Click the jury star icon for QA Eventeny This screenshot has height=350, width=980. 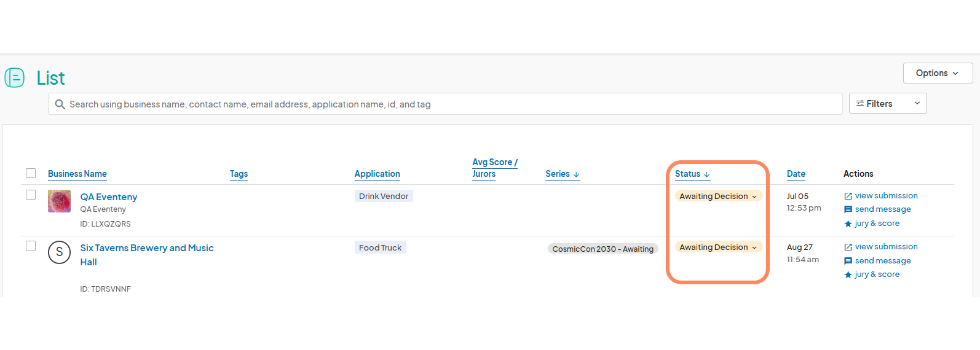point(848,224)
